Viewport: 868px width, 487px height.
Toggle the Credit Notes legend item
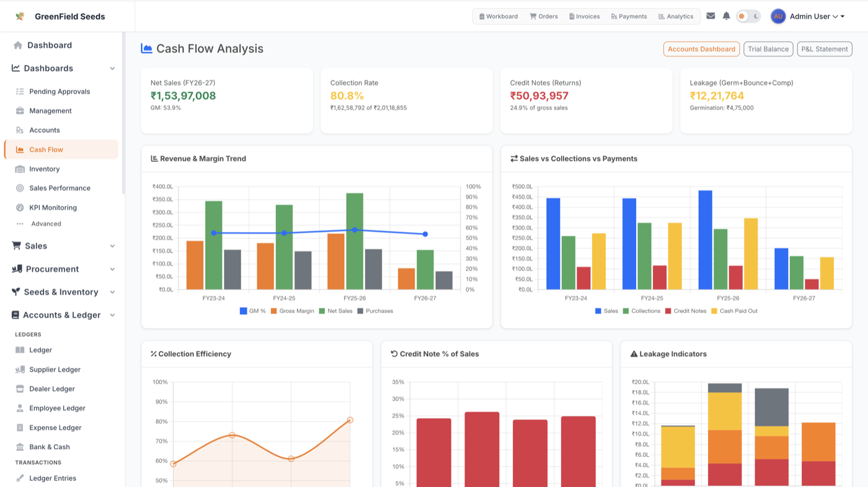tap(686, 311)
